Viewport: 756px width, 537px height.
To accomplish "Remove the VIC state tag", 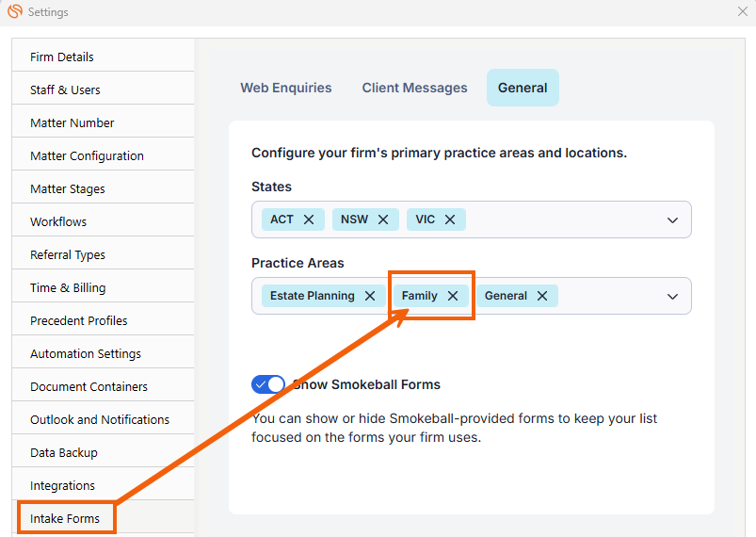I will click(450, 220).
